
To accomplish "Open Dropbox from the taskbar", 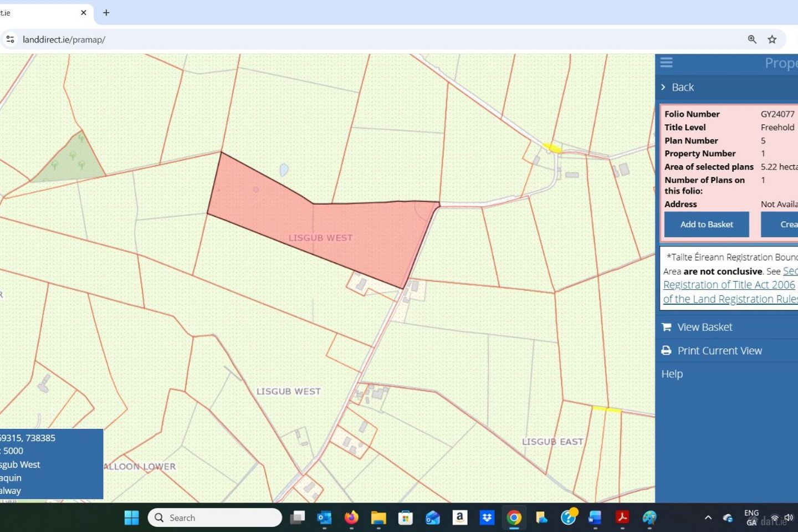I will (x=487, y=518).
